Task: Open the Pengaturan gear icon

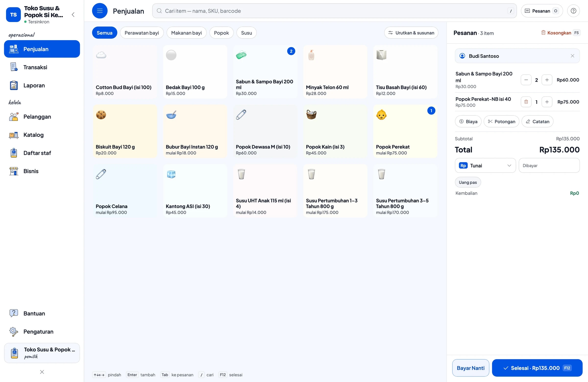Action: pyautogui.click(x=13, y=331)
